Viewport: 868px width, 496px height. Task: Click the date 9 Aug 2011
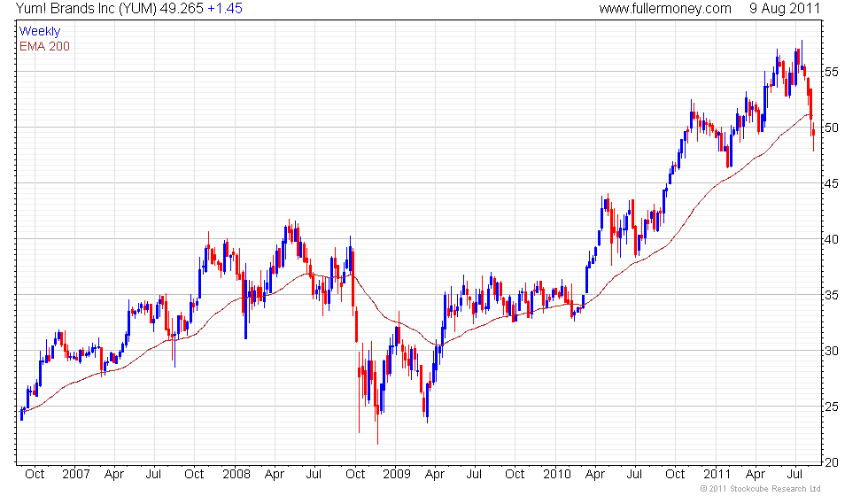point(785,9)
